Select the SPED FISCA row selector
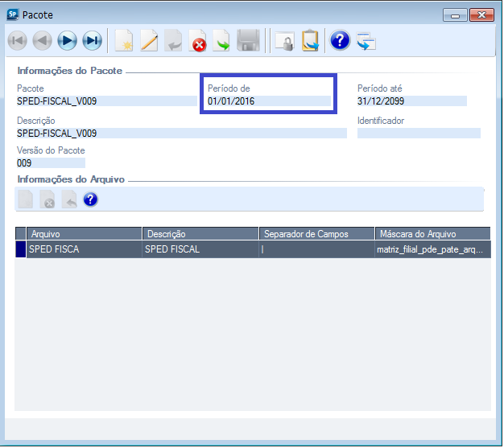Image resolution: width=504 pixels, height=448 pixels. click(x=21, y=249)
